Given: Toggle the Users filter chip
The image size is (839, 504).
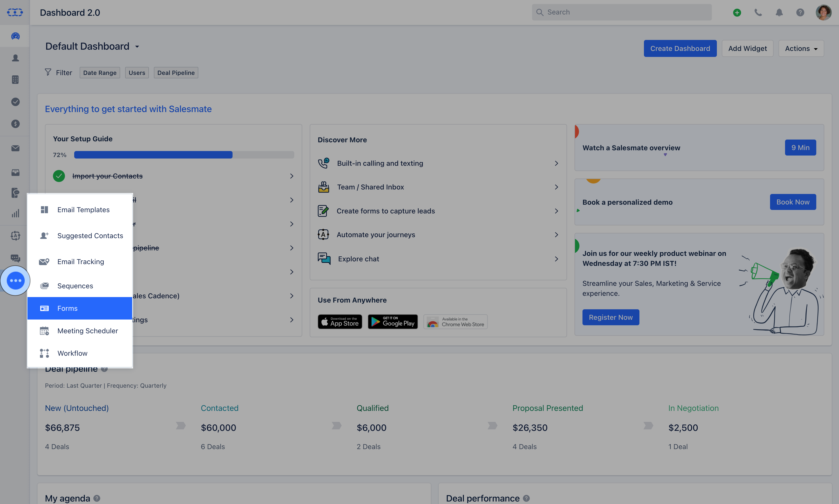Looking at the screenshot, I should 137,72.
